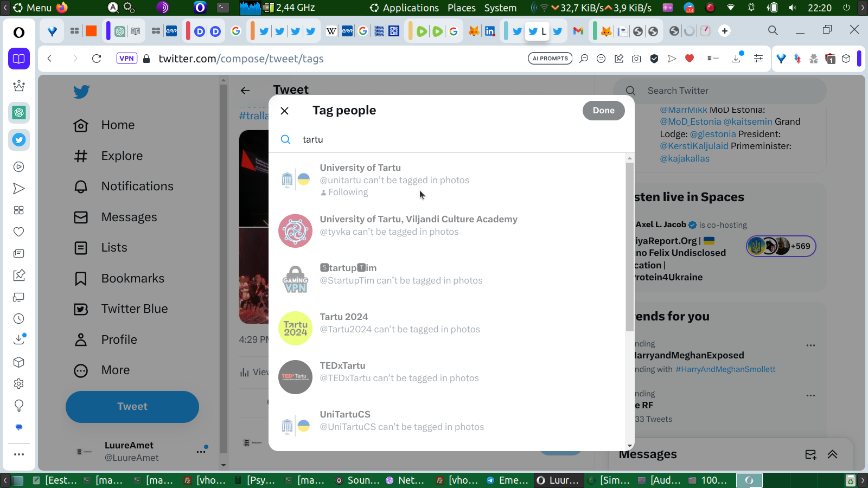Open the @kaitsemin profile link
The width and height of the screenshot is (868, 488).
(x=748, y=121)
